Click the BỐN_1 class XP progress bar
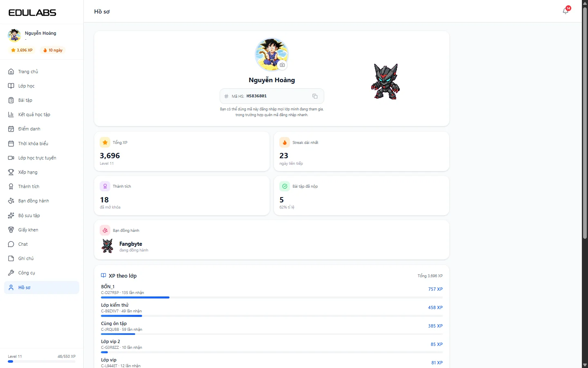The height and width of the screenshot is (368, 588). (272, 298)
